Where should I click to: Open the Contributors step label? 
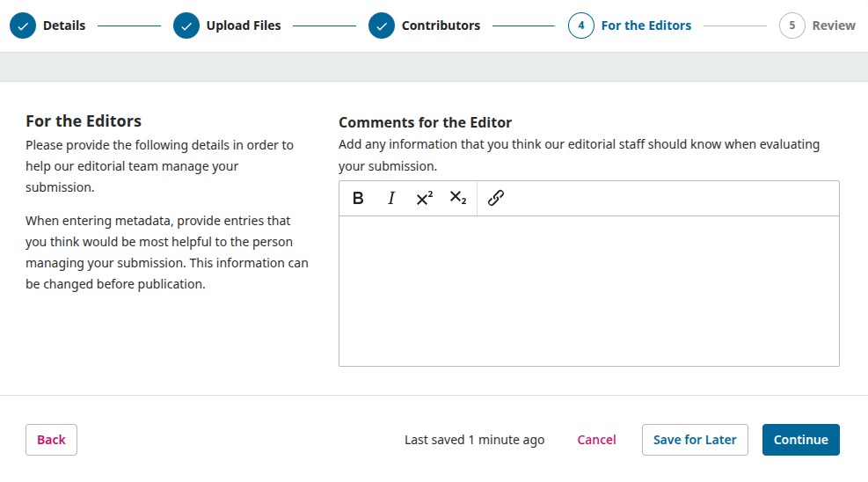click(441, 26)
